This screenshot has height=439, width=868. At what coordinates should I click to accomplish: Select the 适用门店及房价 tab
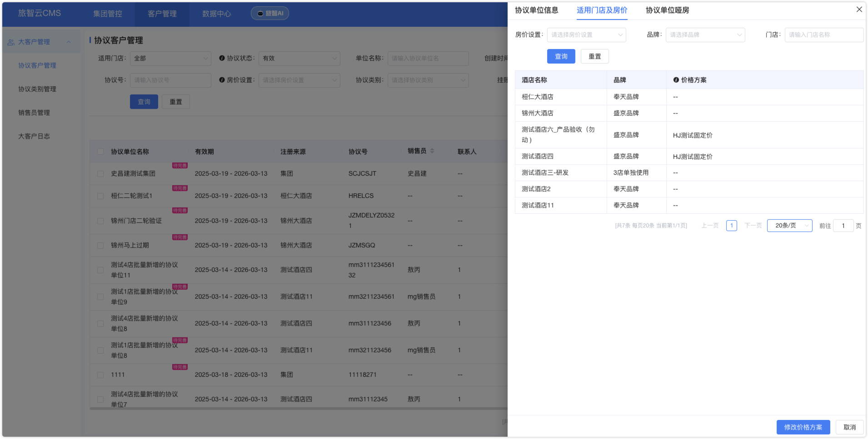(602, 10)
